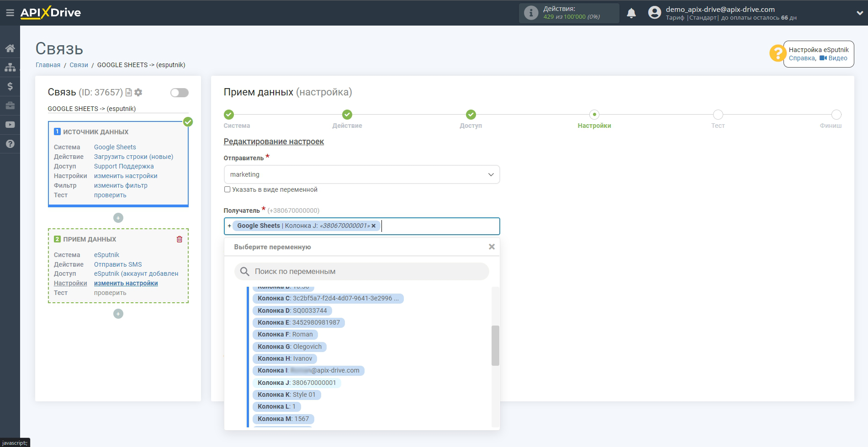Close the variable selection panel
The image size is (868, 447).
[492, 247]
